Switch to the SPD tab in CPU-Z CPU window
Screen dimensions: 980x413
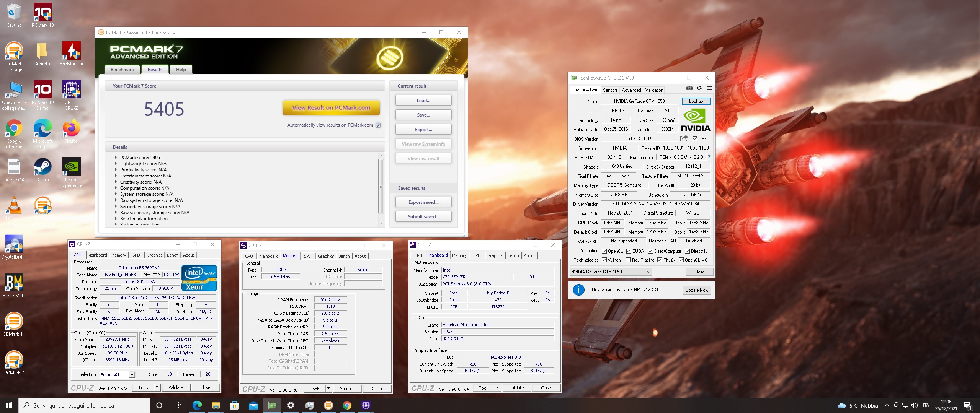click(136, 255)
